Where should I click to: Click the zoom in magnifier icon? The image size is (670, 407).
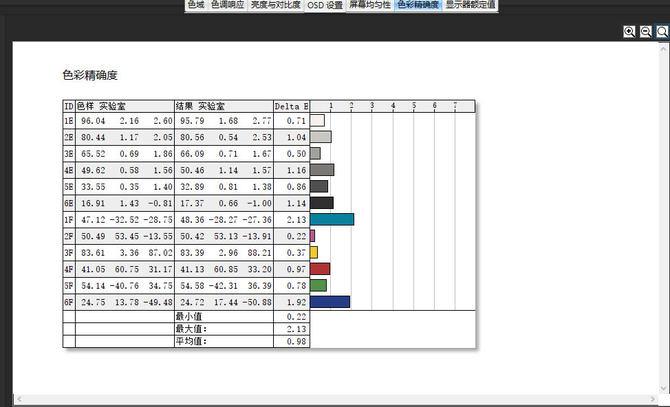[629, 32]
